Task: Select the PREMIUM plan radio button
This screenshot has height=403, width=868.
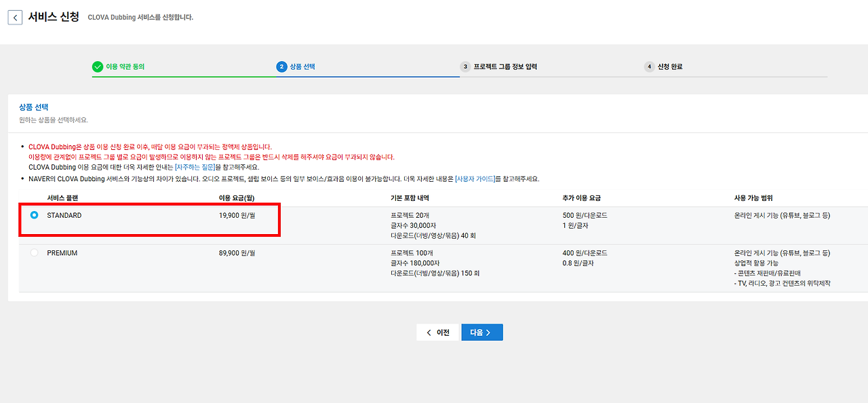Action: pyautogui.click(x=35, y=252)
